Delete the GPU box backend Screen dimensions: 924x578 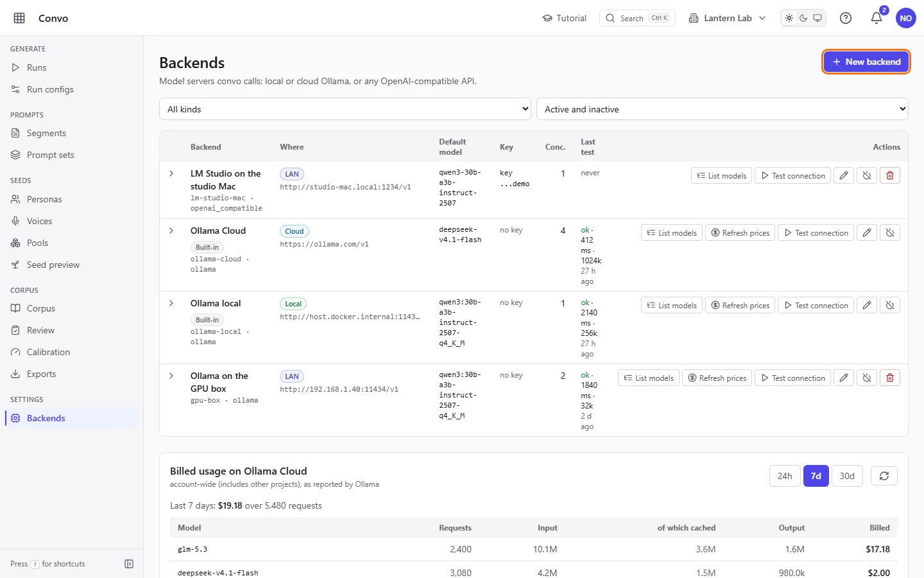[890, 378]
